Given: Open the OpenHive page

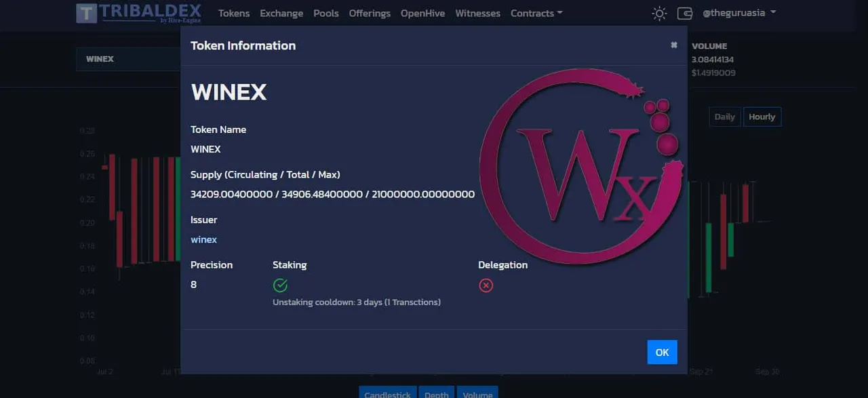Looking at the screenshot, I should (423, 13).
